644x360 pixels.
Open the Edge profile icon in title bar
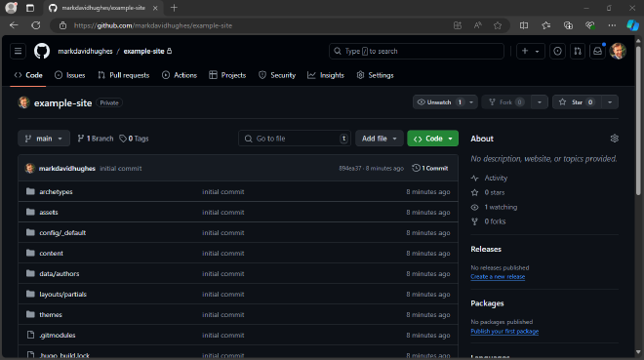pyautogui.click(x=11, y=8)
